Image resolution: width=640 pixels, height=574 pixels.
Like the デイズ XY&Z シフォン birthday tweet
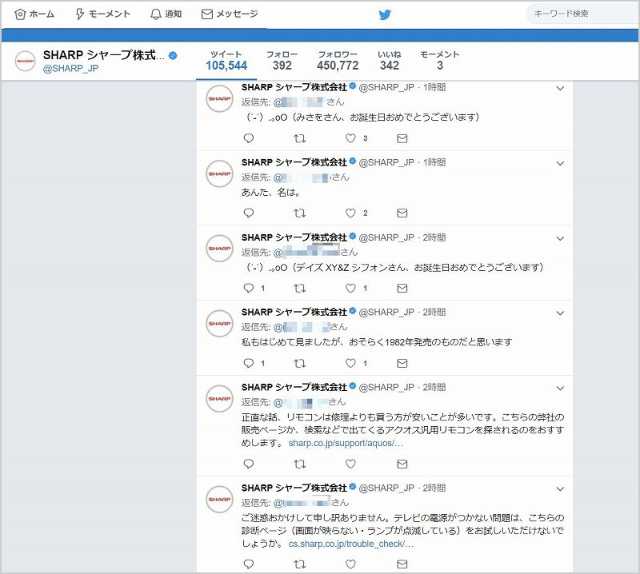tap(350, 288)
